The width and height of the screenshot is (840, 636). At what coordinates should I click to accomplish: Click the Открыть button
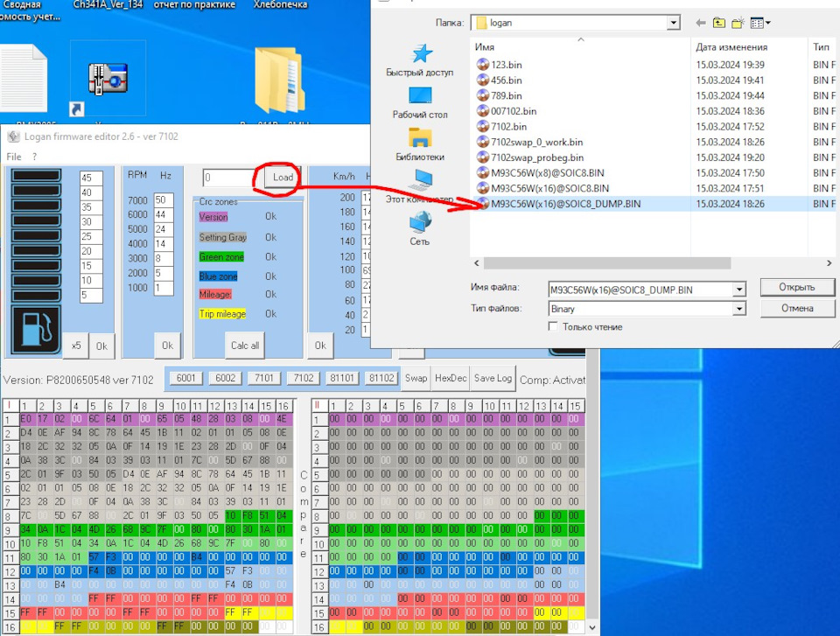point(796,287)
